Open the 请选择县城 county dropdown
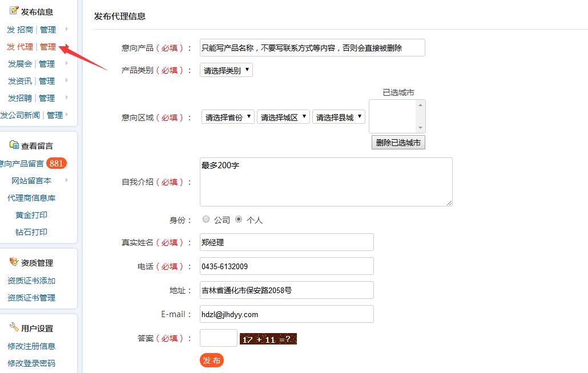Screen dimensions: 588x373 pos(339,117)
